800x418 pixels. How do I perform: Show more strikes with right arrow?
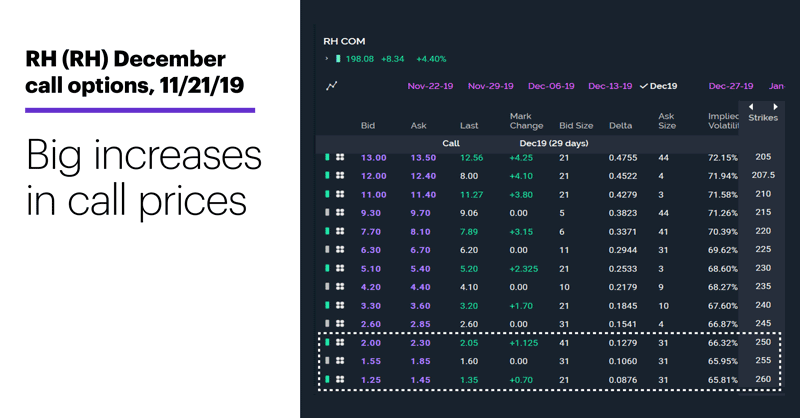pyautogui.click(x=775, y=107)
